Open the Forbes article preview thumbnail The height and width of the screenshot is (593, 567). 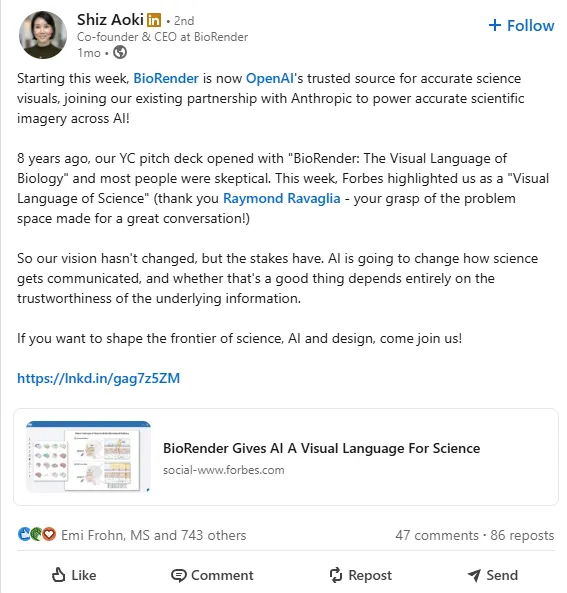click(x=88, y=456)
